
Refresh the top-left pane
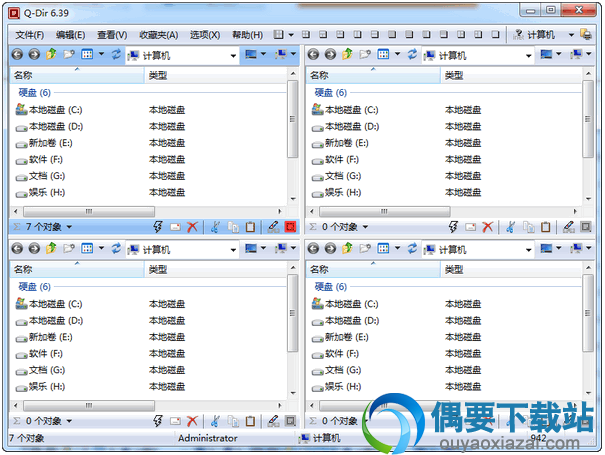pyautogui.click(x=116, y=54)
